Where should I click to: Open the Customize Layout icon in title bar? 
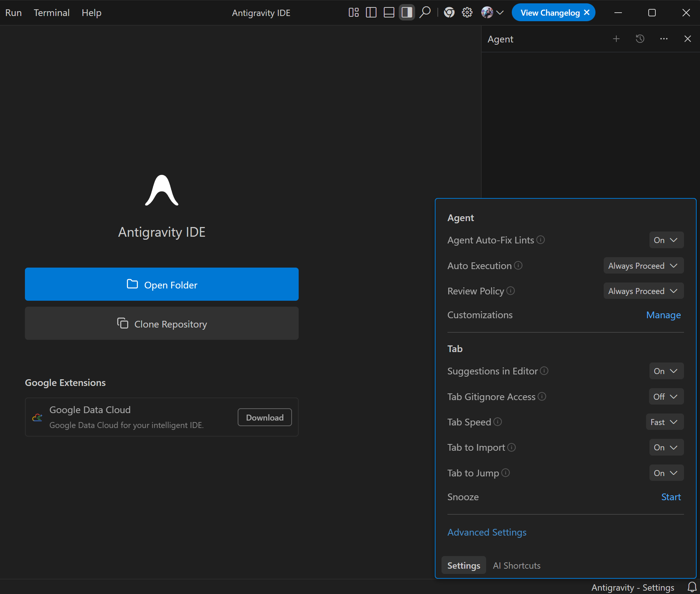click(x=354, y=13)
